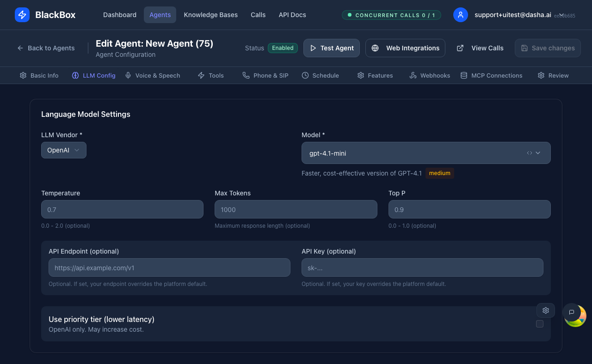Click the external link icon on View Calls

(x=459, y=48)
